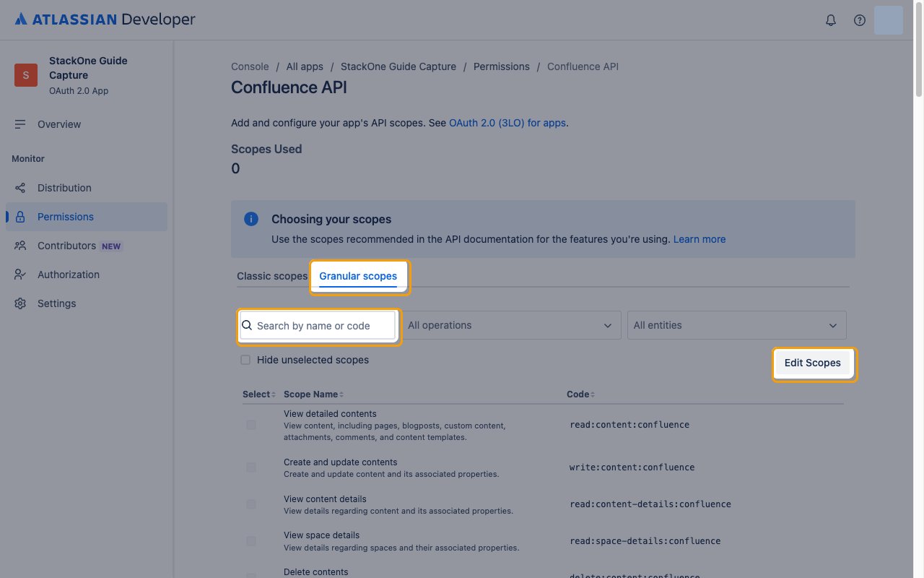
Task: Check View space details scope
Action: pos(251,541)
